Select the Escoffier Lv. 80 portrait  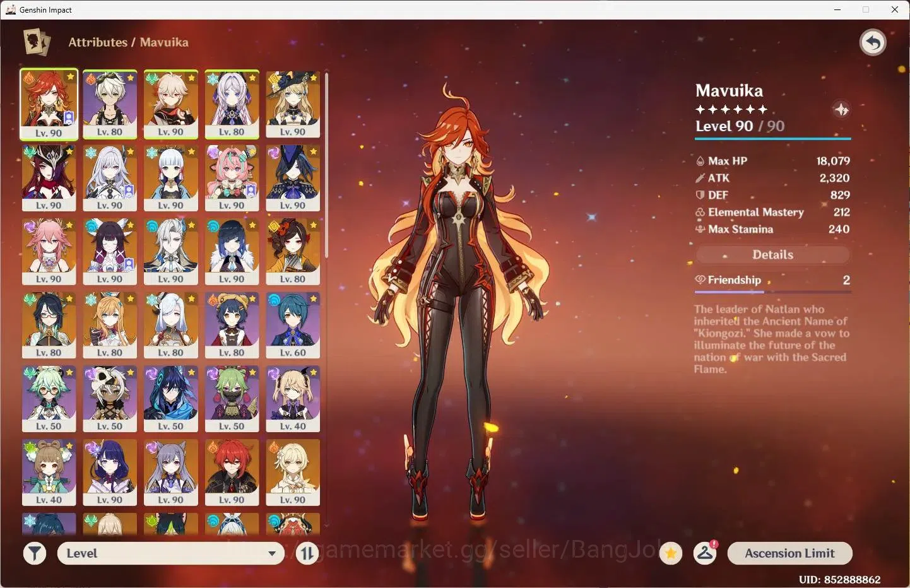click(x=110, y=326)
